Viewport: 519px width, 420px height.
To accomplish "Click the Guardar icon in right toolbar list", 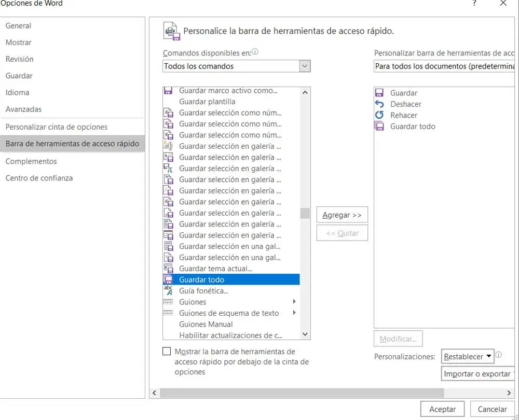I will (x=379, y=93).
